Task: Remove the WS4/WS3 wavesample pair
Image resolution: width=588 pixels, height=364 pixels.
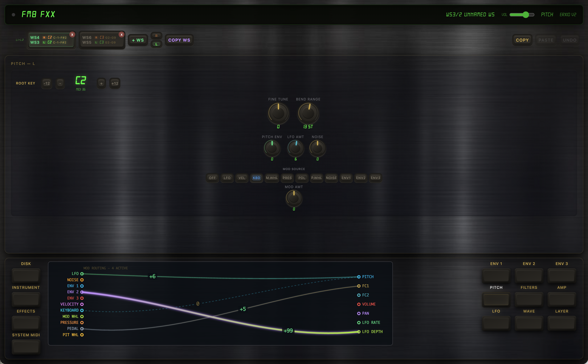Action: (x=72, y=35)
